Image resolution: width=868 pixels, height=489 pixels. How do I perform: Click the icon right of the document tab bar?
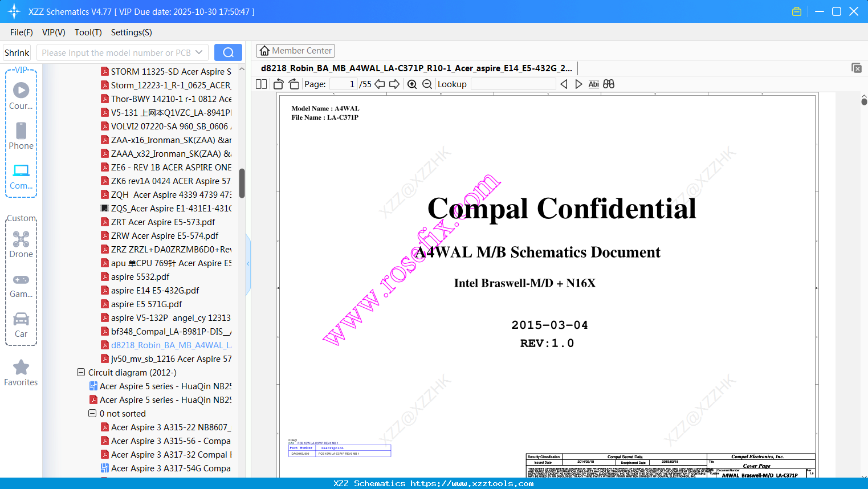857,68
